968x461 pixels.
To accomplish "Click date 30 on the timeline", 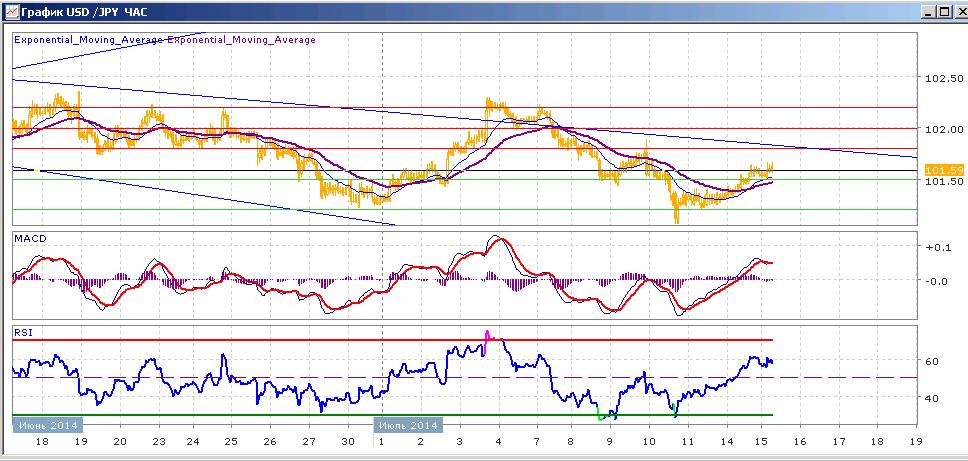I will point(349,442).
